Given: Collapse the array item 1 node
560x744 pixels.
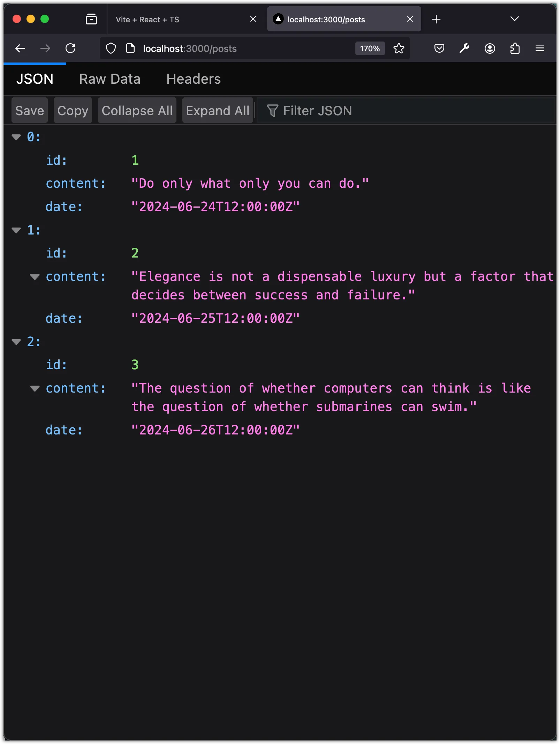Looking at the screenshot, I should [x=16, y=230].
